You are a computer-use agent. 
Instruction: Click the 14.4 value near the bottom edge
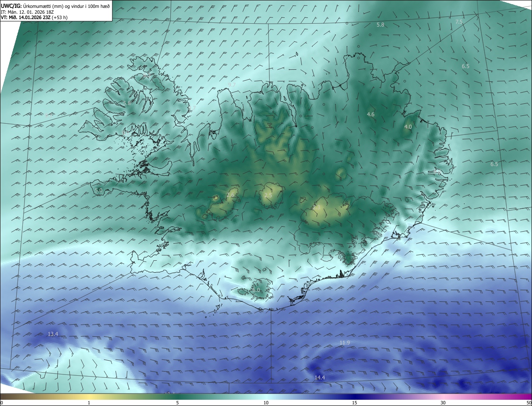click(320, 377)
